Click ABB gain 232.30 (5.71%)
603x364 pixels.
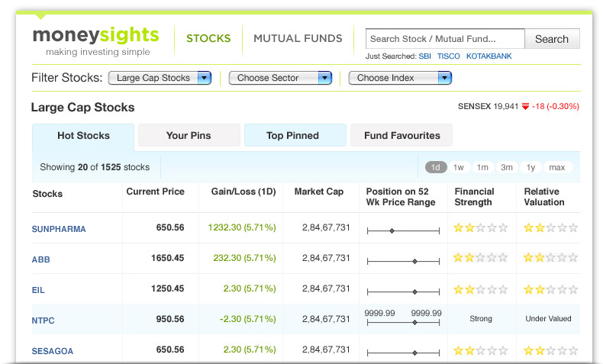click(244, 258)
